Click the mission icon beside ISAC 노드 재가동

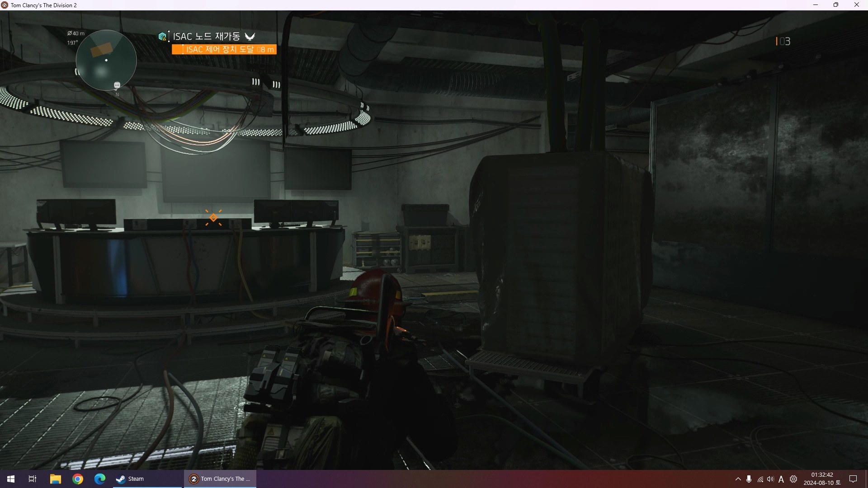point(163,37)
